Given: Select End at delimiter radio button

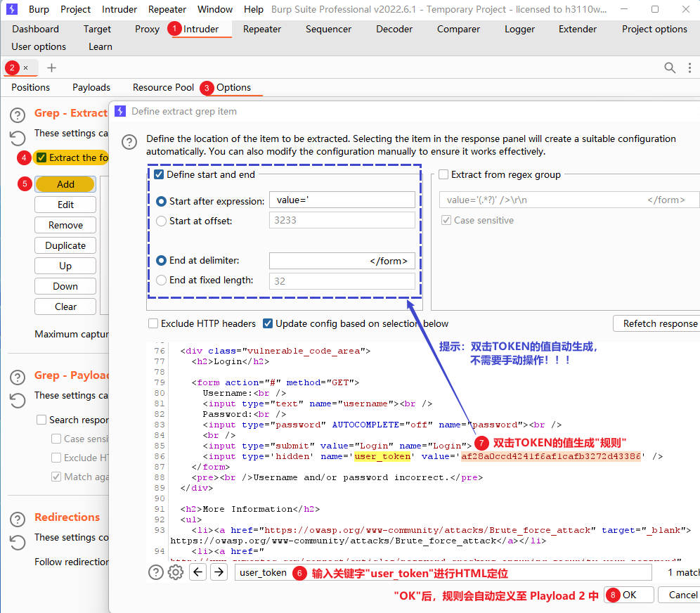Looking at the screenshot, I should click(161, 260).
